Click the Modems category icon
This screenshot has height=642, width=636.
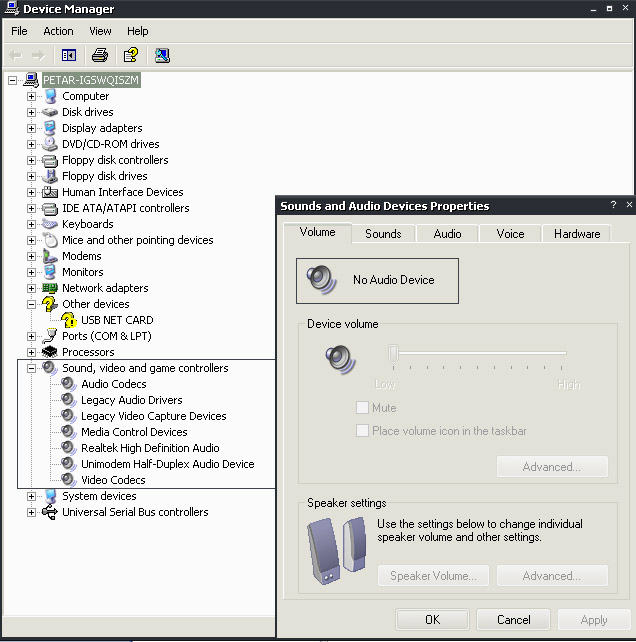[50, 256]
